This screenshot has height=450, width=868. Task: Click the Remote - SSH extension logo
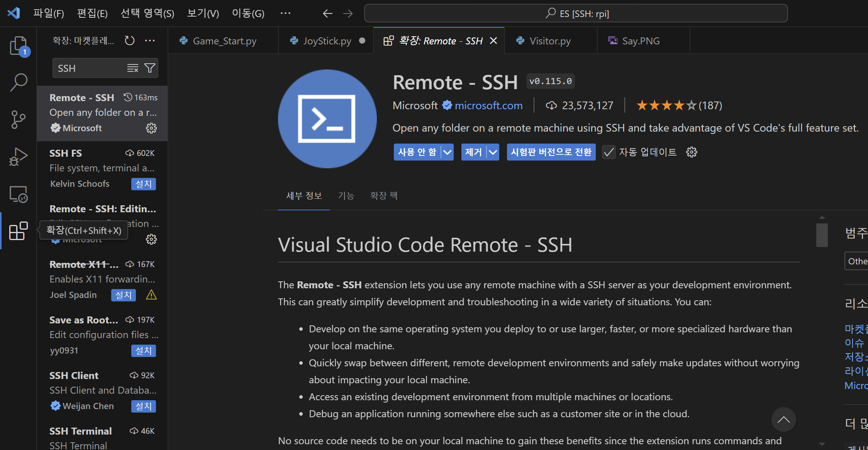coord(327,119)
